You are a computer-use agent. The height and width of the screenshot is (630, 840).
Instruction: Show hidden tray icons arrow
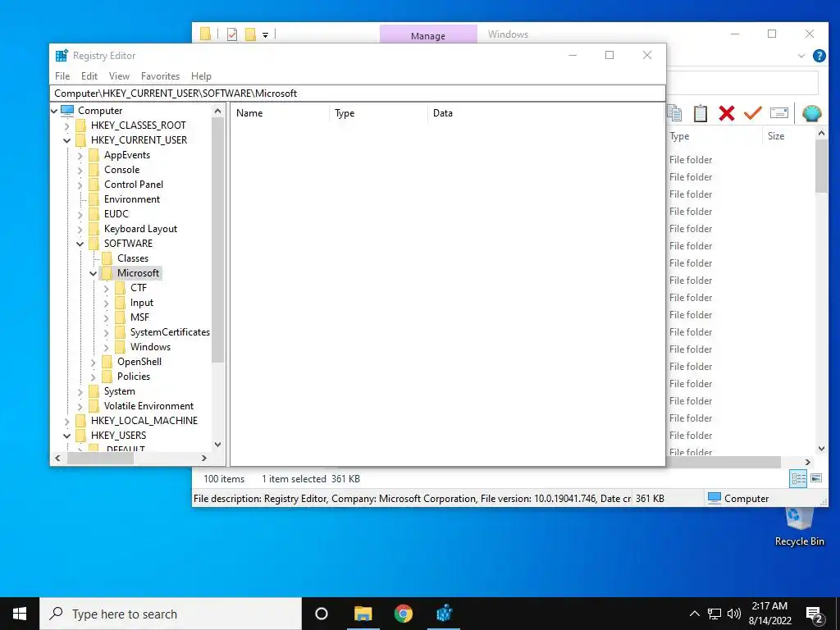[694, 614]
